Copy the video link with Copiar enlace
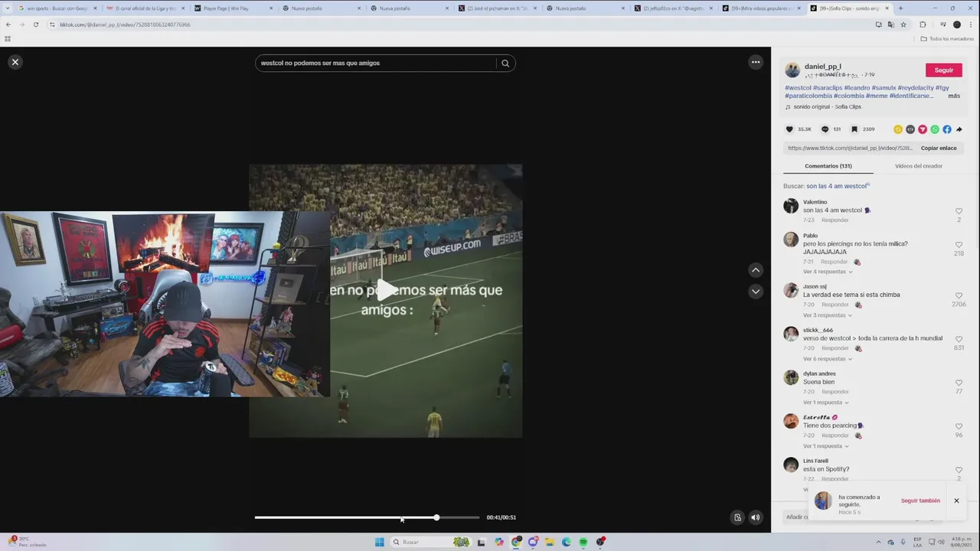The height and width of the screenshot is (551, 980). tap(939, 148)
